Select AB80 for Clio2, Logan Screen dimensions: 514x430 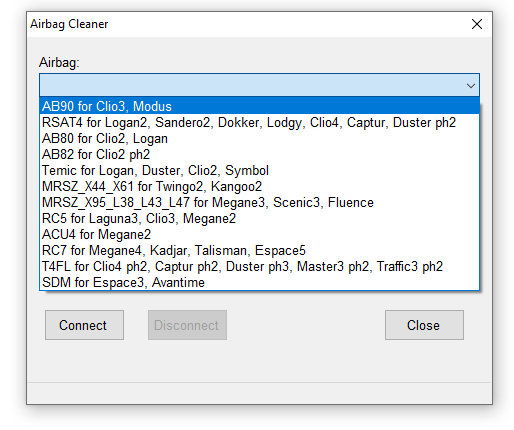259,138
